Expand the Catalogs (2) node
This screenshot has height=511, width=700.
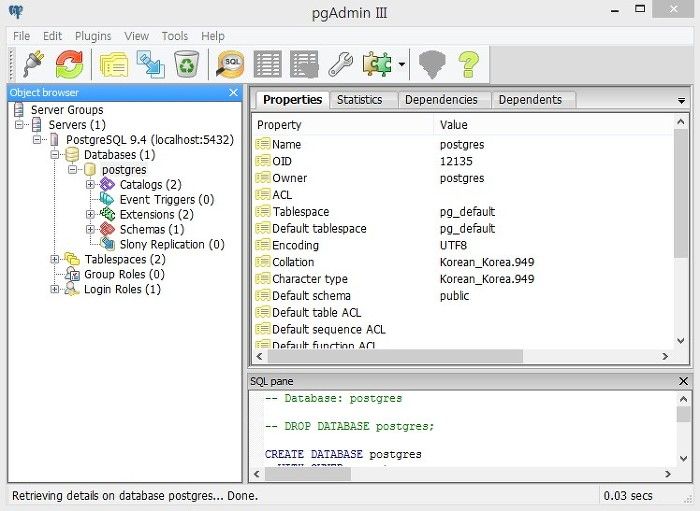90,185
